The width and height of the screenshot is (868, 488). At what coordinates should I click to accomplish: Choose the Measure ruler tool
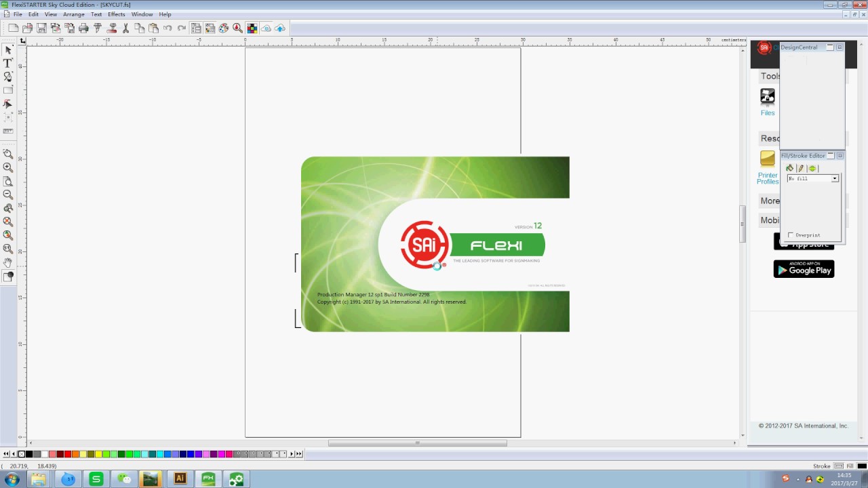pyautogui.click(x=8, y=131)
